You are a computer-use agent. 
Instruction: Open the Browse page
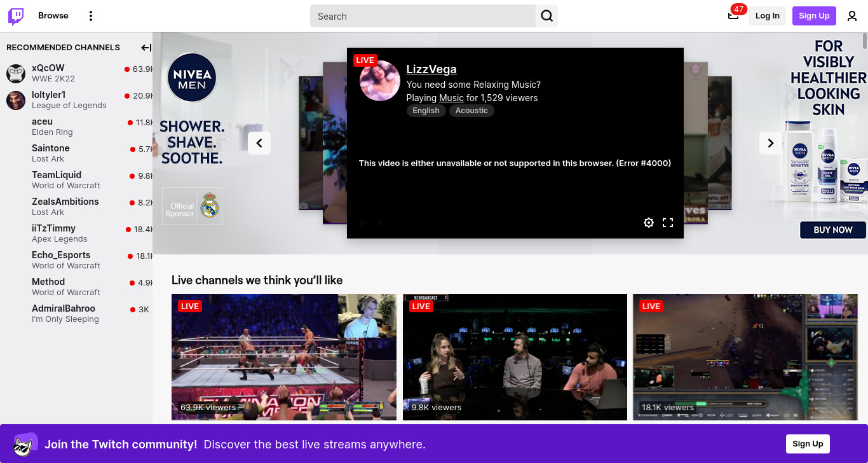click(x=53, y=16)
